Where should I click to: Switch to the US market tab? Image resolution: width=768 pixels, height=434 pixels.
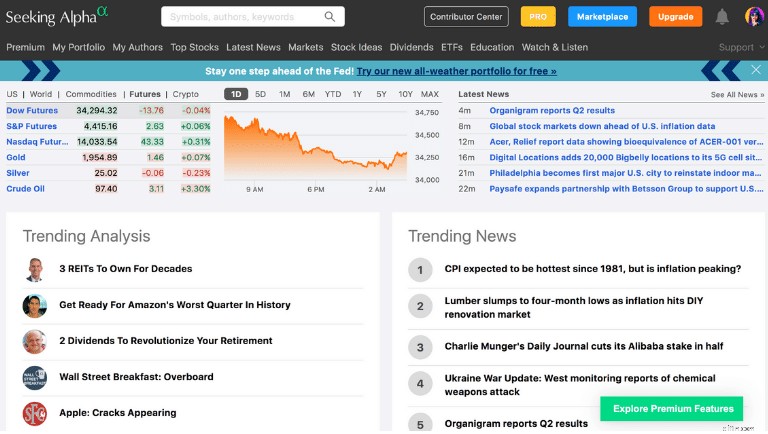12,94
